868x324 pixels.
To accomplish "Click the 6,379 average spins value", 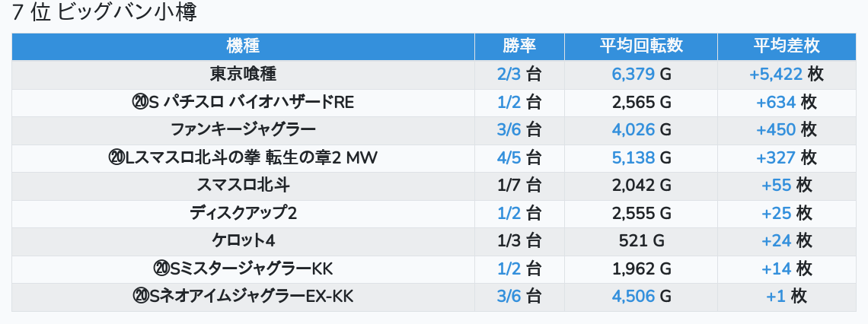I will [633, 74].
